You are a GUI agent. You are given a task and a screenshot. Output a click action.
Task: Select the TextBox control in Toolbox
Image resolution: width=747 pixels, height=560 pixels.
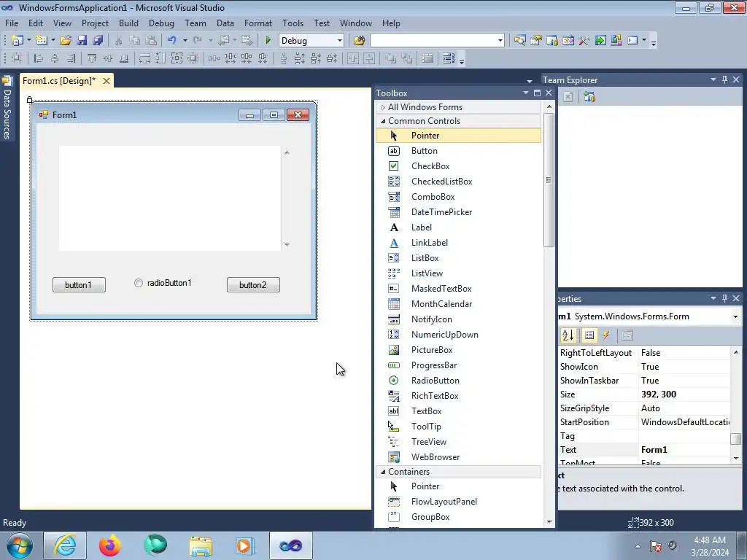[x=458, y=411]
